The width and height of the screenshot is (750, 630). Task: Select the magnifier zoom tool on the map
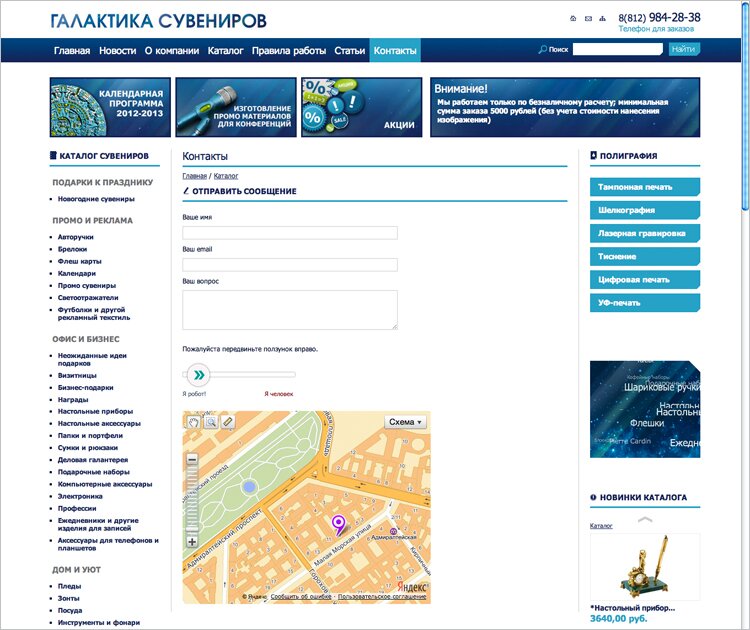[x=210, y=422]
